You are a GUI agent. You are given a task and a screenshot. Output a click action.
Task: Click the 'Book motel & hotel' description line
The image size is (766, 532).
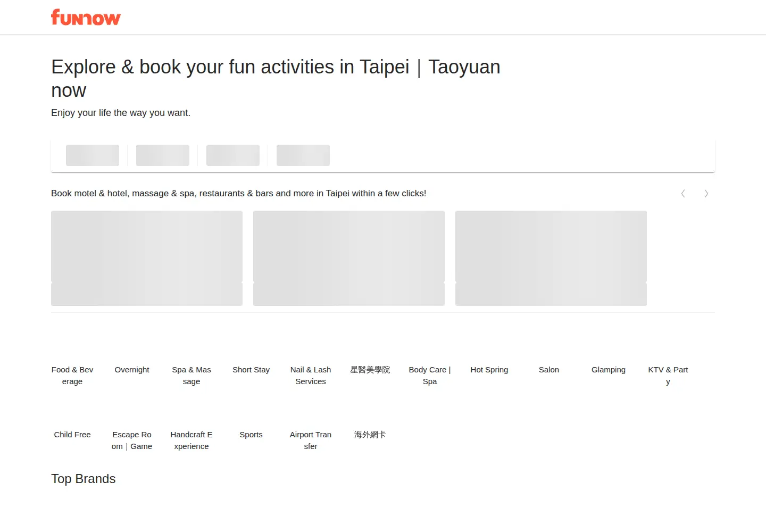pos(239,194)
